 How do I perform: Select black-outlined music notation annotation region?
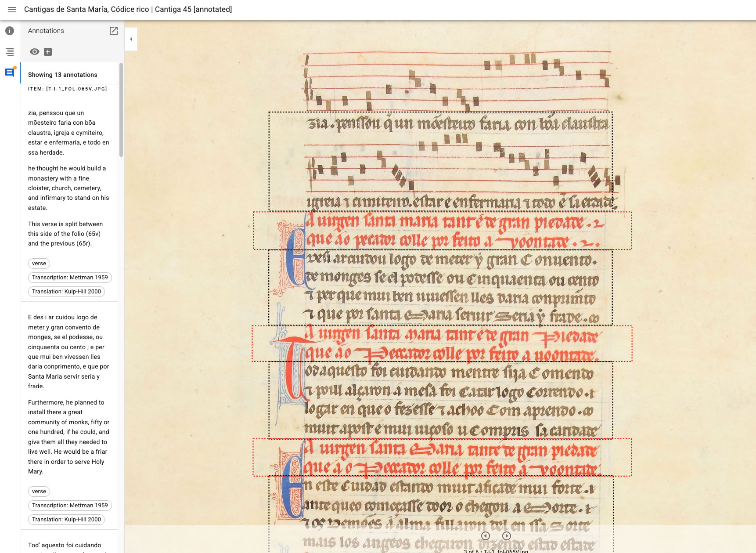point(440,161)
